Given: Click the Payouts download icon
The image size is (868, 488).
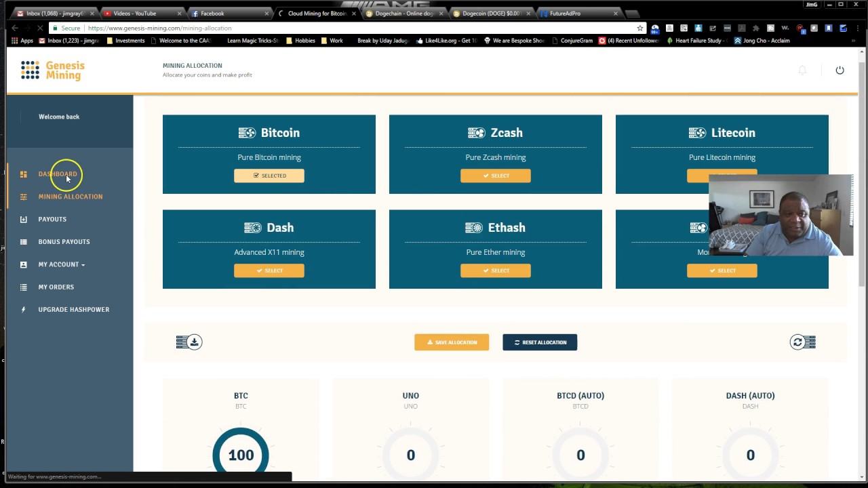Looking at the screenshot, I should (x=23, y=219).
